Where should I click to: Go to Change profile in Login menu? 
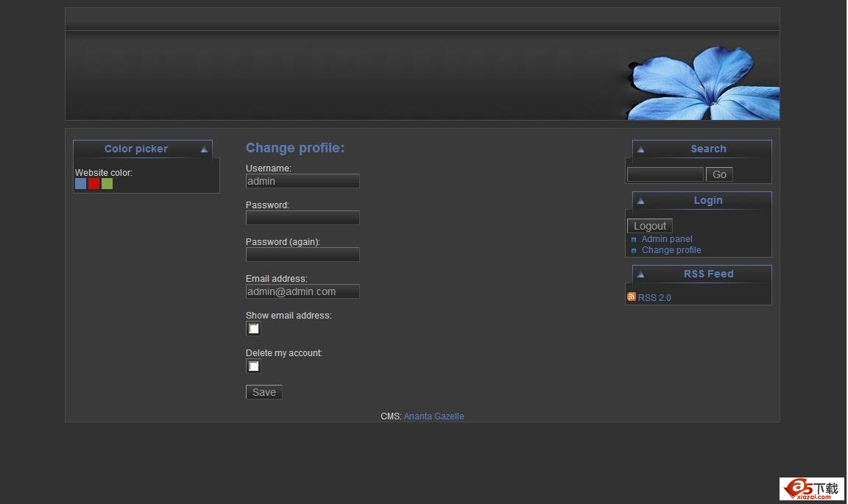[671, 250]
